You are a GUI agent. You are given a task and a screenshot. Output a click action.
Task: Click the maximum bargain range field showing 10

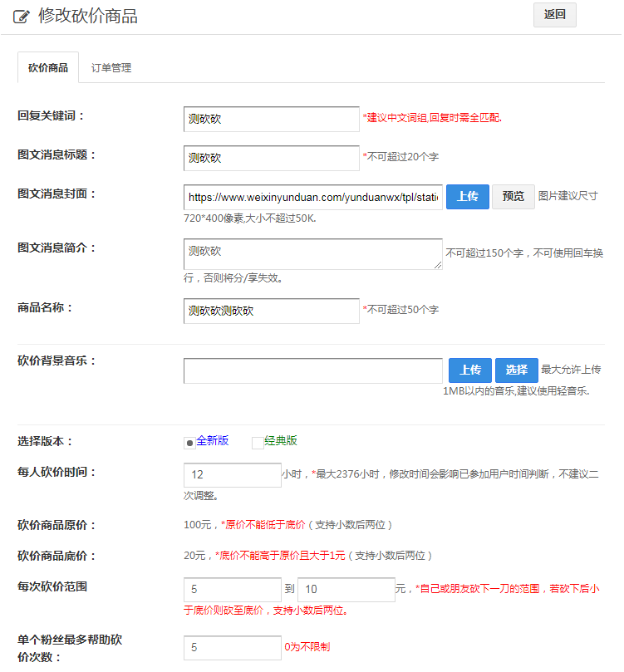[346, 589]
